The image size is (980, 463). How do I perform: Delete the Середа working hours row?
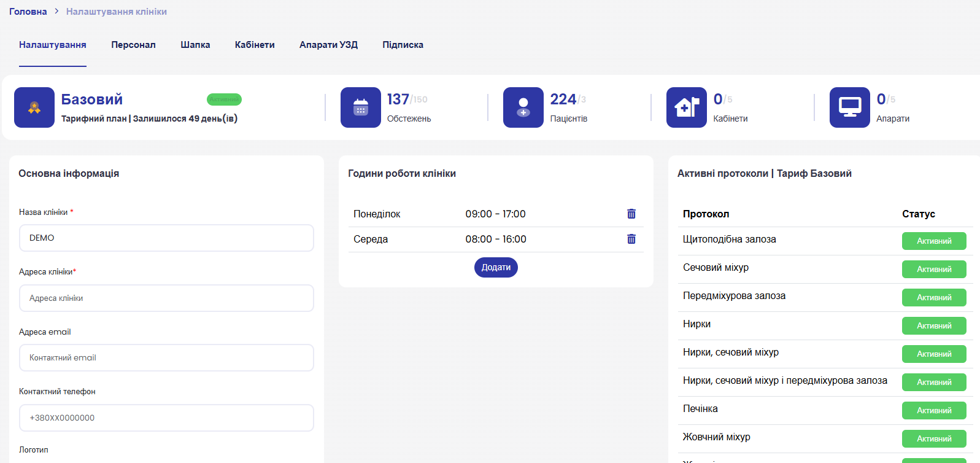pyautogui.click(x=631, y=239)
